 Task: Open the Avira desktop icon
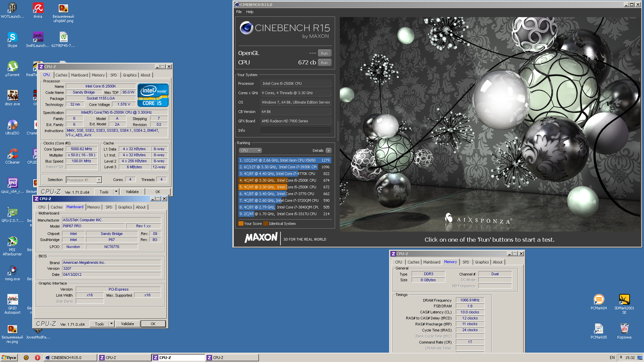point(38,10)
